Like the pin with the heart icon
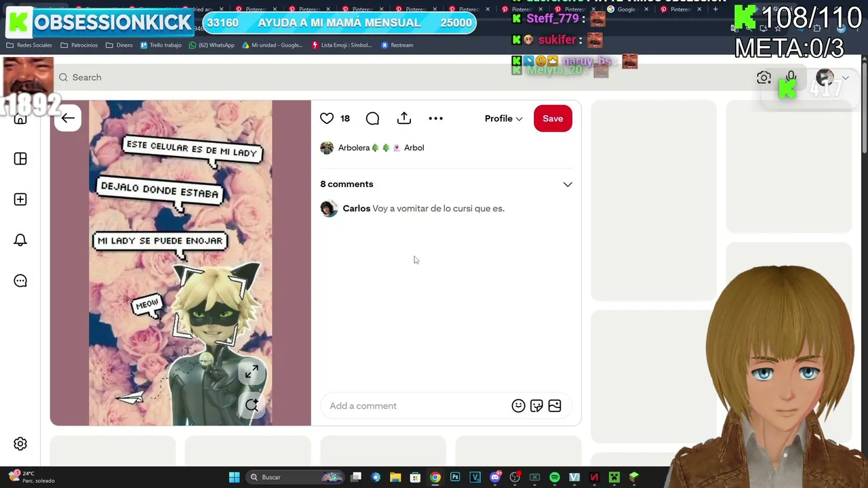This screenshot has height=488, width=868. [327, 119]
